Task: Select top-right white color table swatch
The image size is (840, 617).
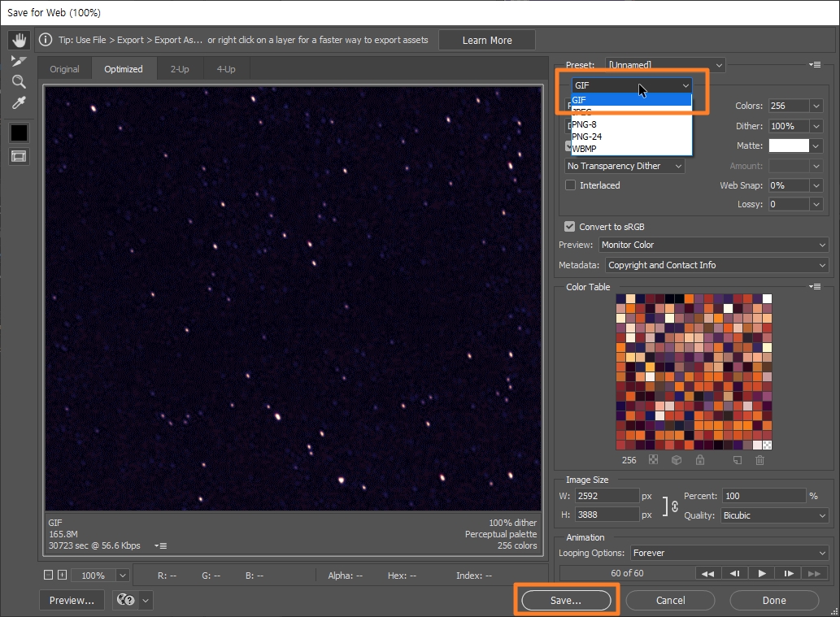Action: [767, 299]
